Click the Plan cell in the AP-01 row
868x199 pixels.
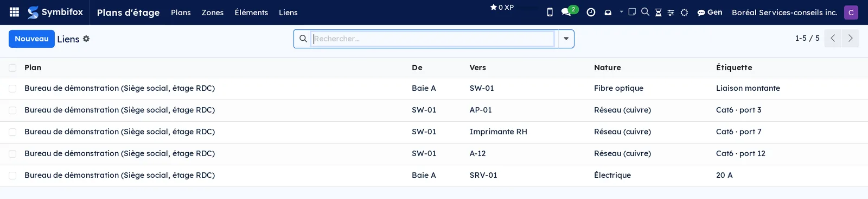tap(119, 110)
